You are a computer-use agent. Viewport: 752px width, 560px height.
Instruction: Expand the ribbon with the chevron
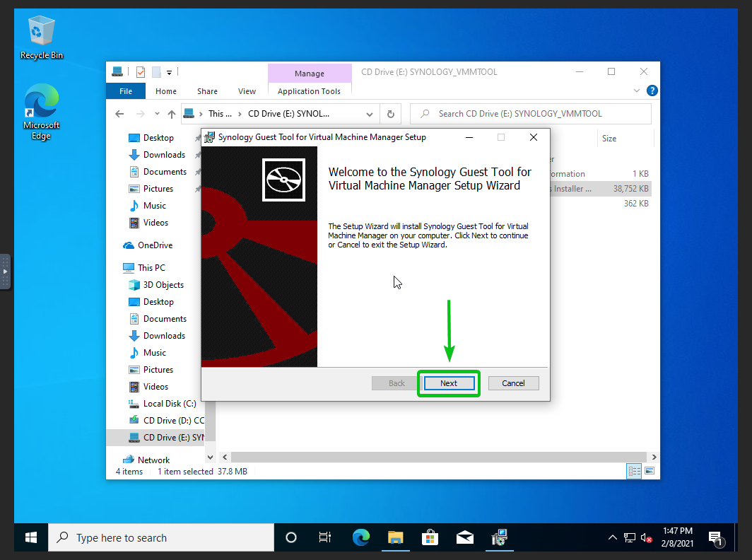pos(638,91)
